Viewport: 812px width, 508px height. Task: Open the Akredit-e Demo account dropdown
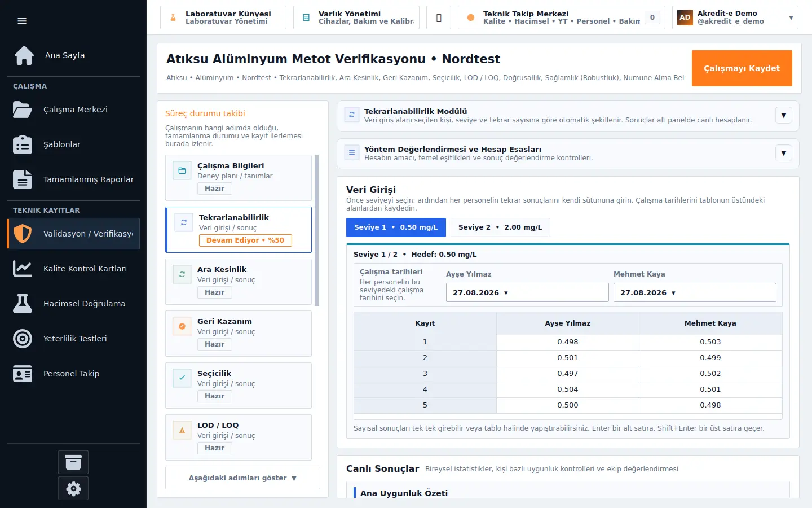click(x=735, y=17)
